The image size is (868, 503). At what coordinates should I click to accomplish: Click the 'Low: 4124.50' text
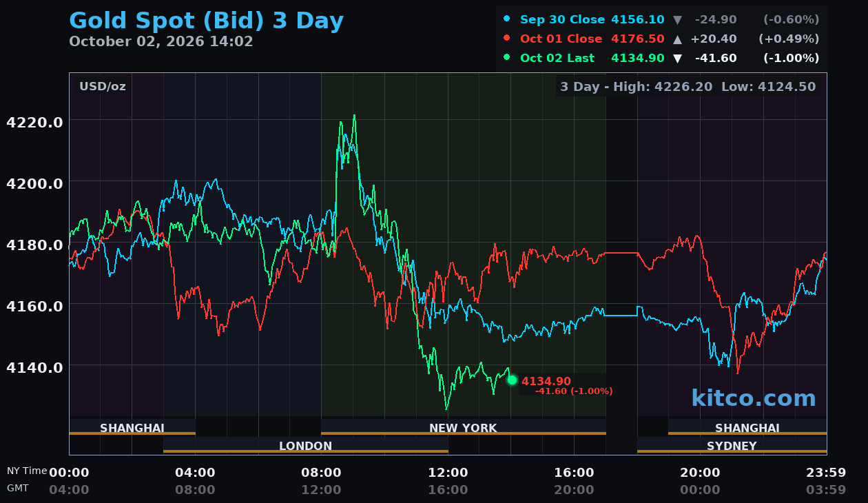(769, 86)
